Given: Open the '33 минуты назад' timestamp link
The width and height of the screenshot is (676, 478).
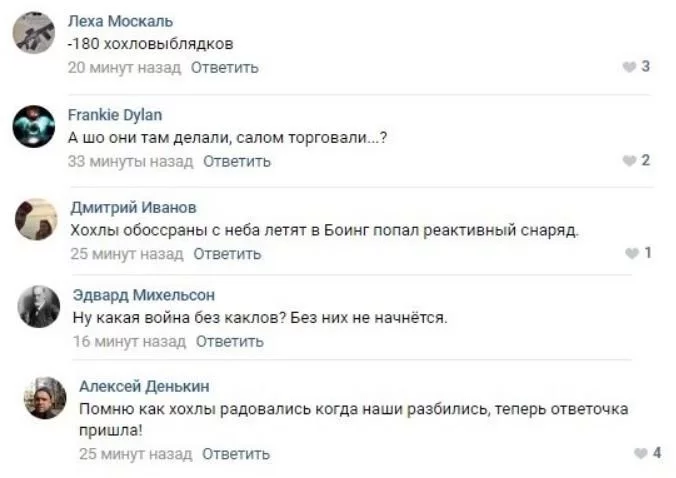Looking at the screenshot, I should 130,160.
